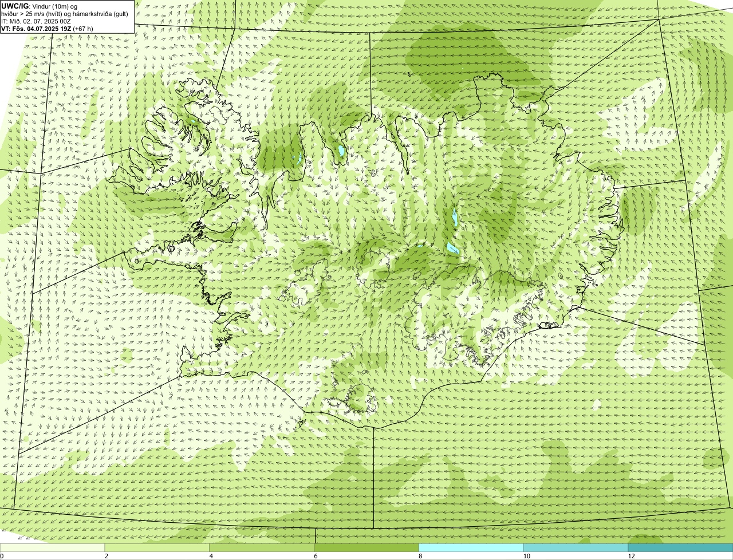Click the legend tick label "8"

[x=420, y=556]
